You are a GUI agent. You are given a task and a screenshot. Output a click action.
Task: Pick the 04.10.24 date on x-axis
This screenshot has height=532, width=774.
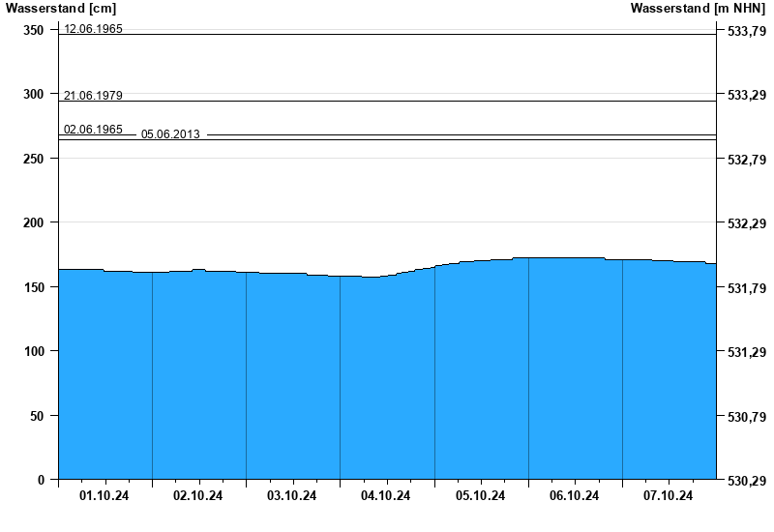click(386, 496)
